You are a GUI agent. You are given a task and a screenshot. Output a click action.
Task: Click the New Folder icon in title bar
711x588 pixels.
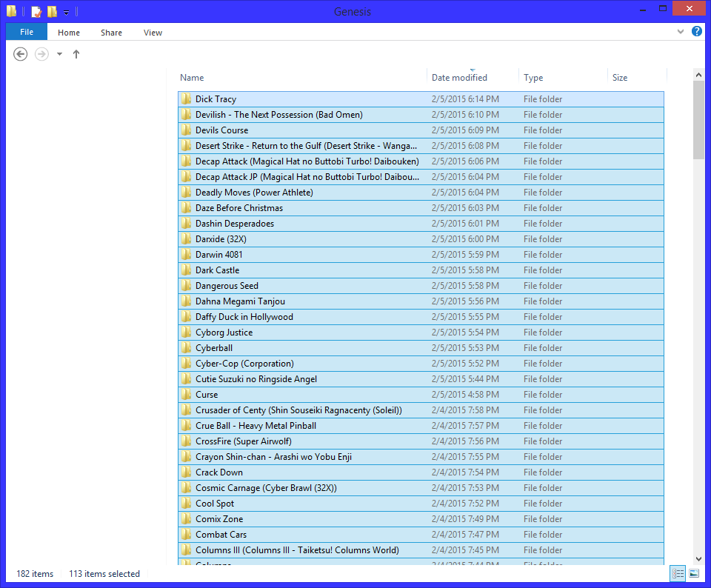(52, 12)
